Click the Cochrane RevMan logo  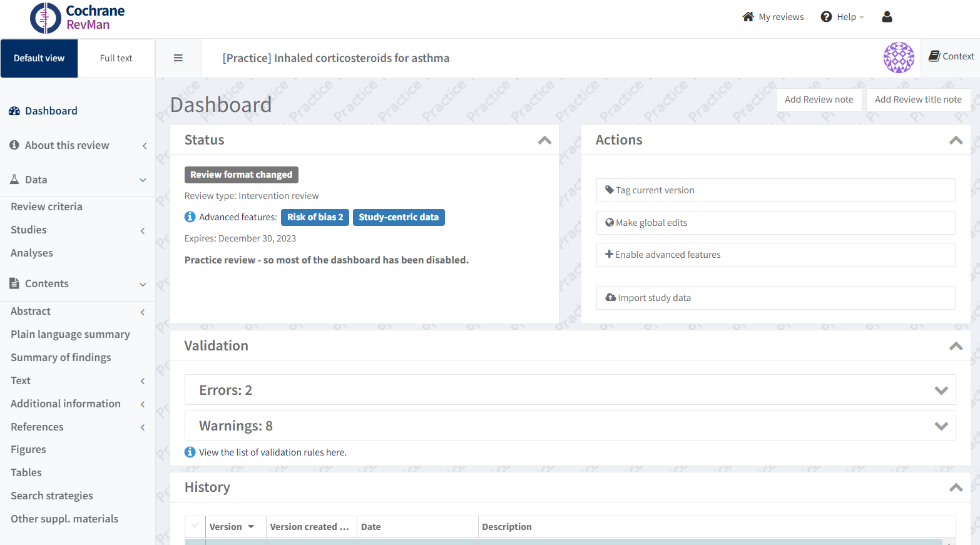78,18
